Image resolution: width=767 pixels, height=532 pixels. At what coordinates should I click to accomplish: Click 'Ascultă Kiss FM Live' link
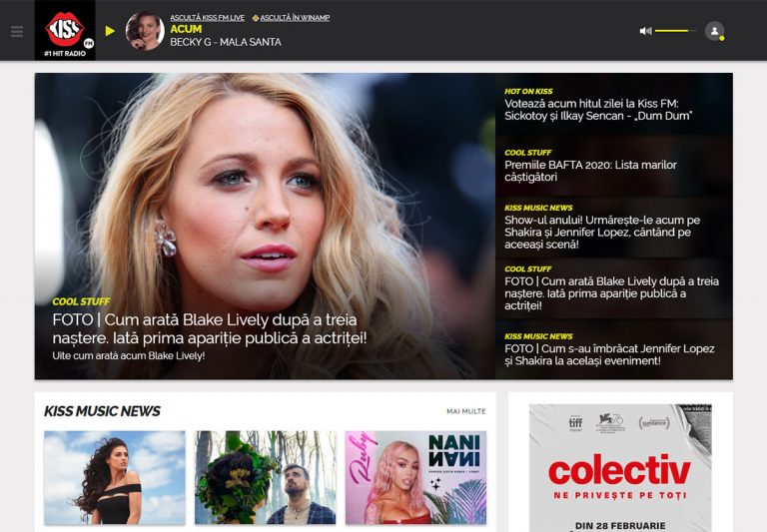pyautogui.click(x=207, y=18)
